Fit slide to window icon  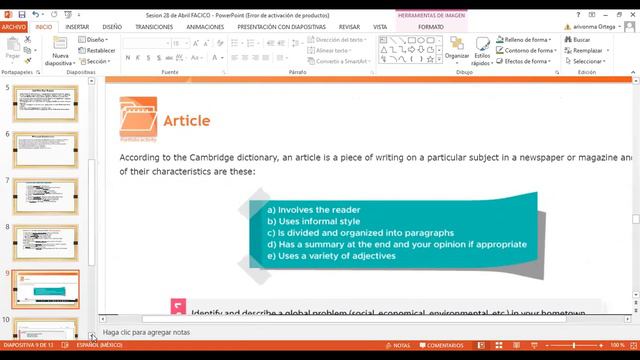[633, 345]
